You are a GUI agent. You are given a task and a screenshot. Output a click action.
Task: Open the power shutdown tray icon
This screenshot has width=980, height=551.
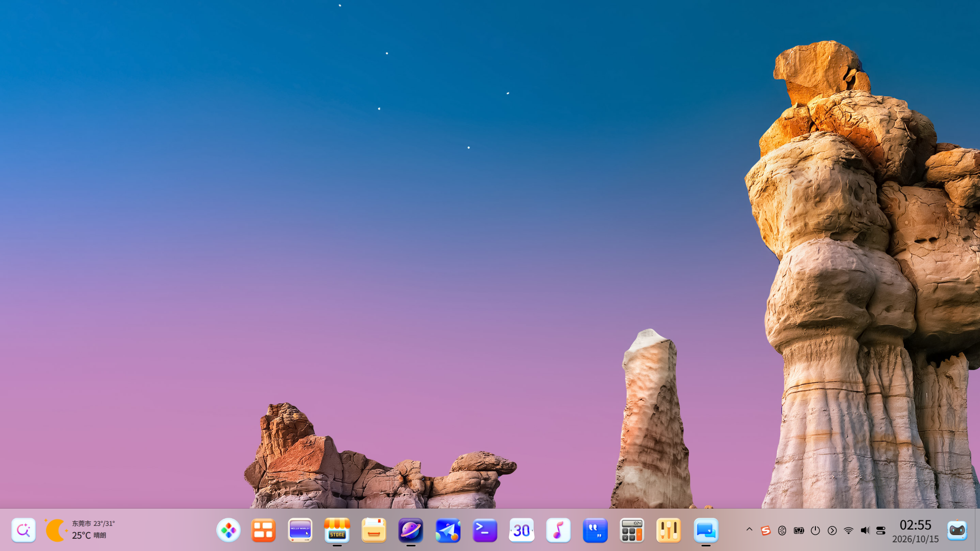(x=815, y=531)
